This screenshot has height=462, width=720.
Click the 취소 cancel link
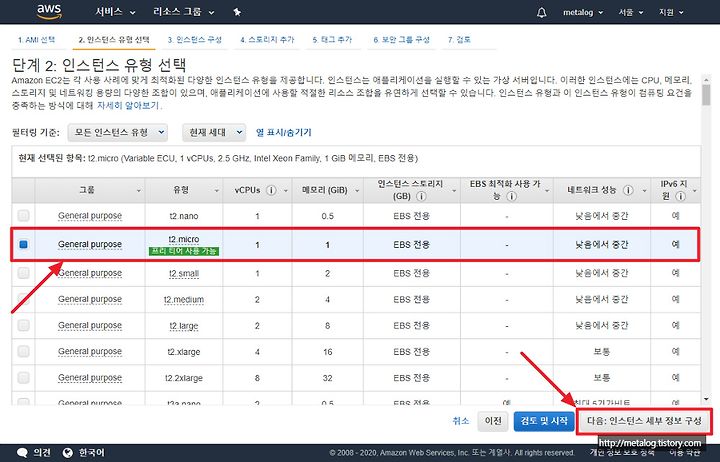[461, 421]
